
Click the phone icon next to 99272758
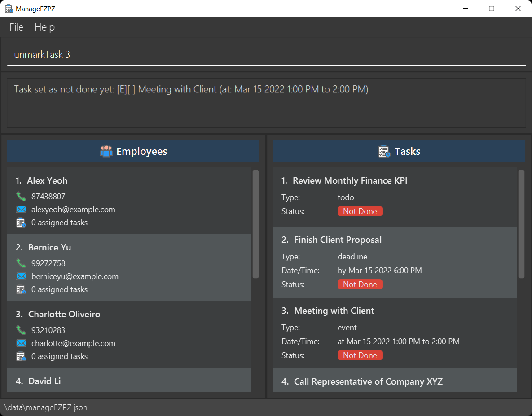pyautogui.click(x=21, y=263)
